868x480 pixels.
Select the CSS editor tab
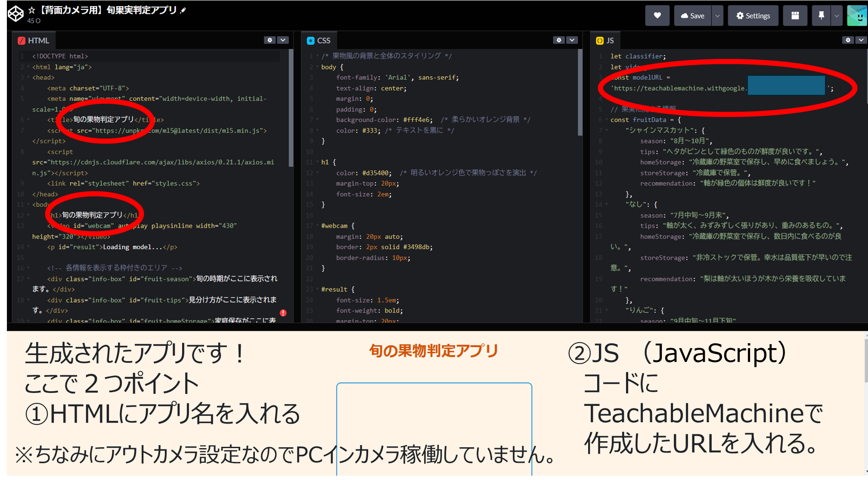pos(319,41)
